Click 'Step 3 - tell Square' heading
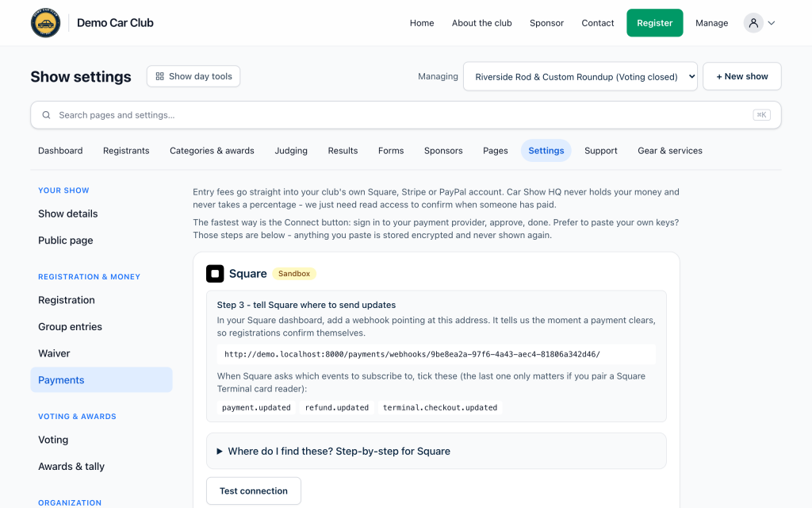The width and height of the screenshot is (812, 508). tap(306, 306)
